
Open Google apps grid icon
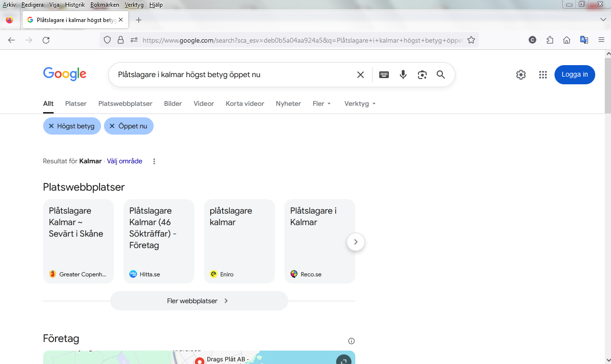(543, 75)
